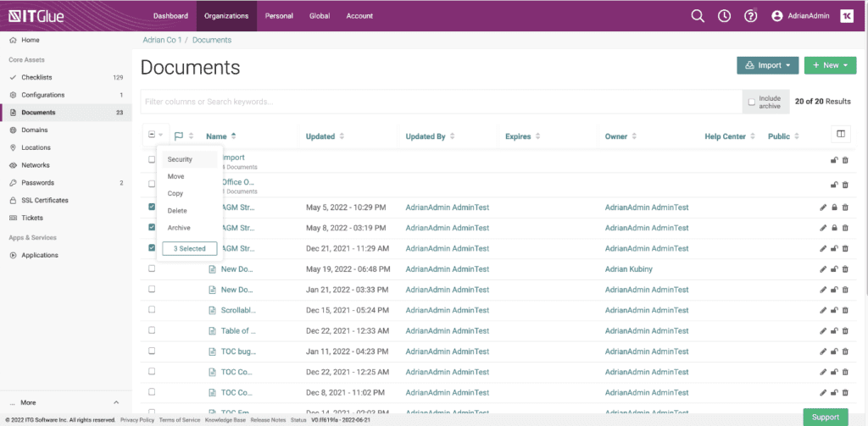Open the column chooser icon
The height and width of the screenshot is (426, 868).
pos(840,134)
